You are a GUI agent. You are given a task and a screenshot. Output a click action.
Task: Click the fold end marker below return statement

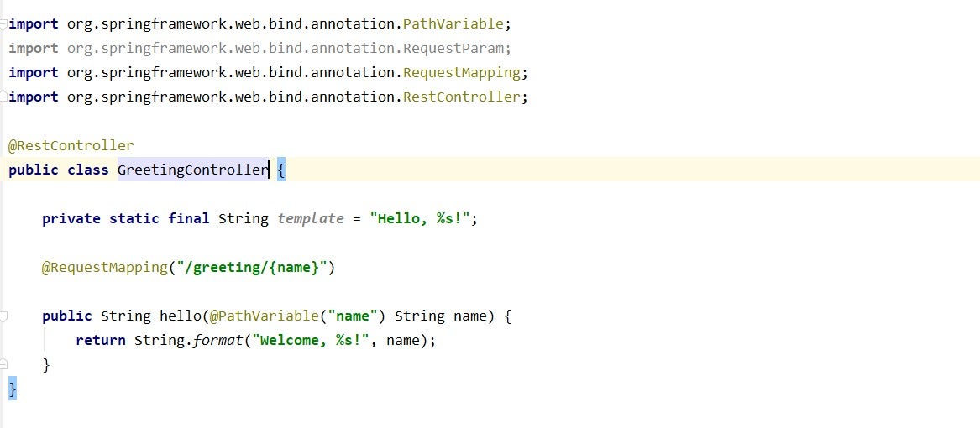[x=4, y=364]
